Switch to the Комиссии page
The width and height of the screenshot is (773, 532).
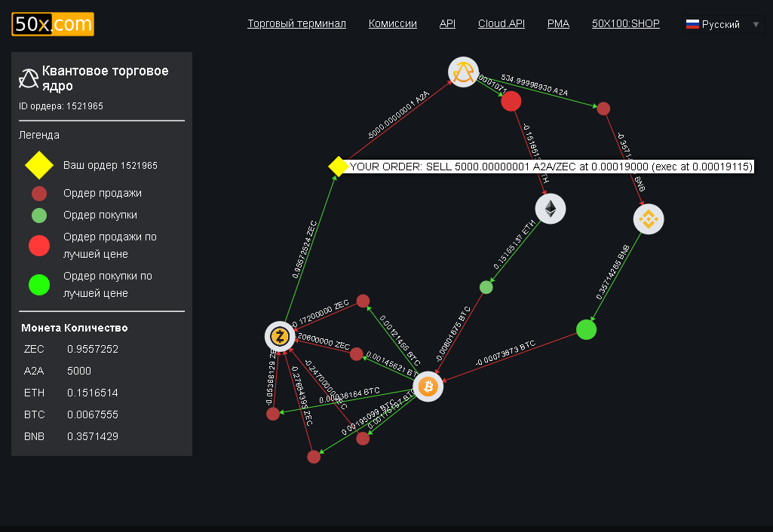point(392,23)
